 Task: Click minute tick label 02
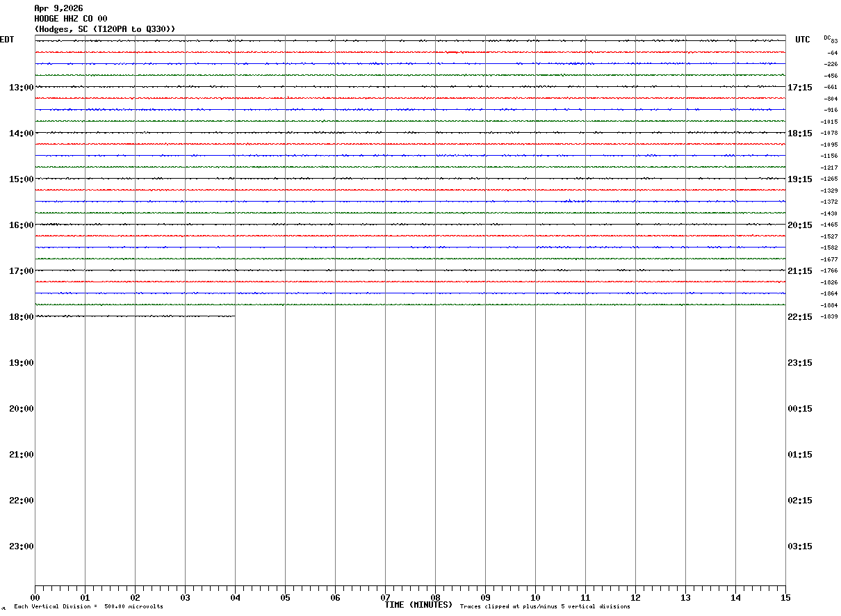(x=135, y=598)
